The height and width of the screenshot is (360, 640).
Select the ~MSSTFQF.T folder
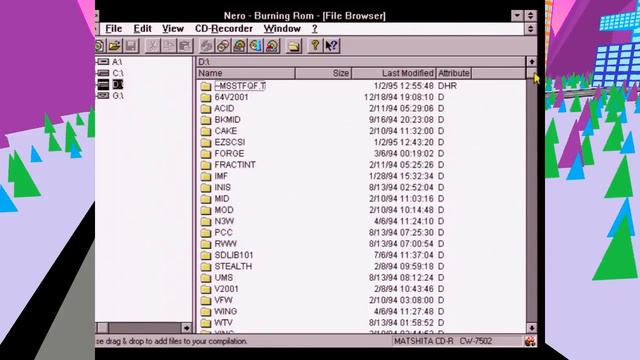(233, 86)
